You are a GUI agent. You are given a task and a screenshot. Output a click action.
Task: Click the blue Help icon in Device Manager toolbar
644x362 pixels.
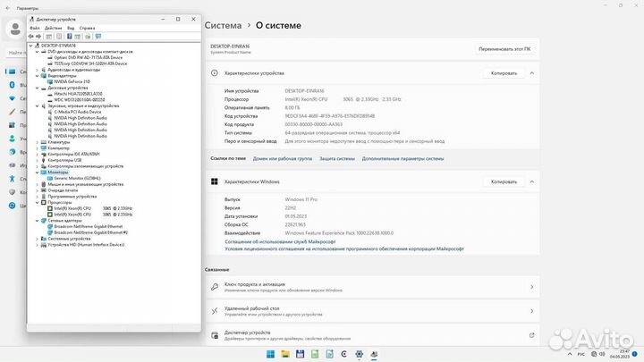(70, 37)
